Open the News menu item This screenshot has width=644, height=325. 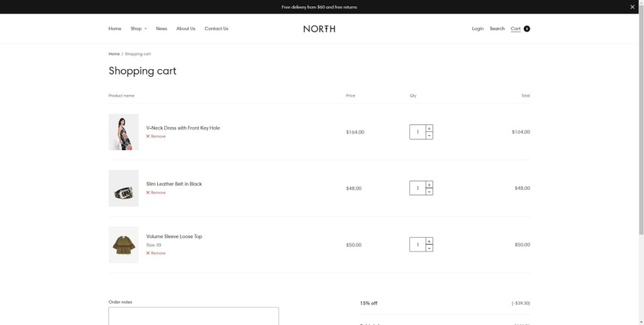(162, 29)
